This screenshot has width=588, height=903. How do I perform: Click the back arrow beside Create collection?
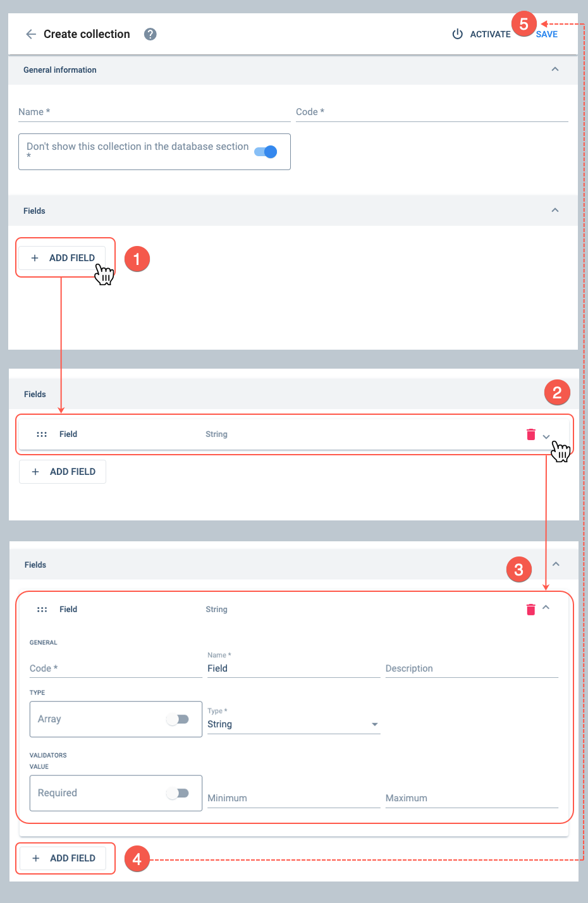[x=30, y=34]
